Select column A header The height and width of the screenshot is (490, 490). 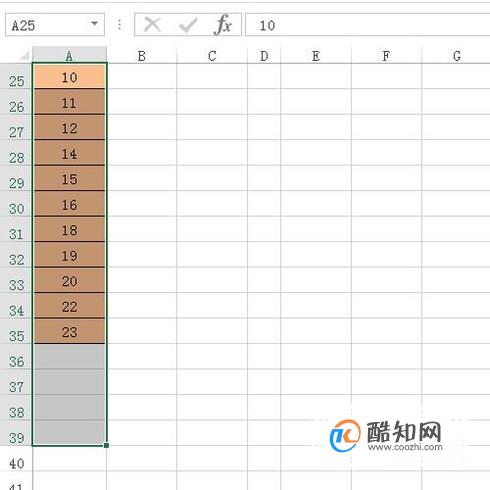point(69,55)
